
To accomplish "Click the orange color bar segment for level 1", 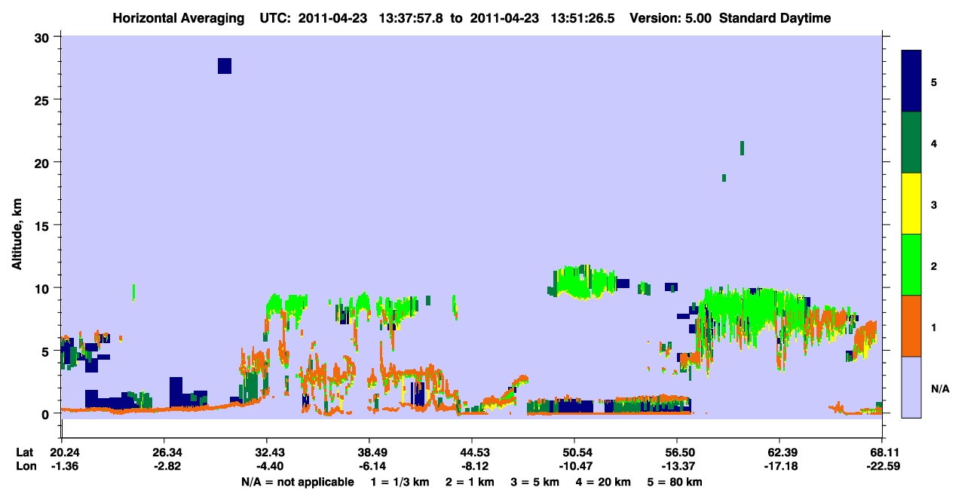I will (911, 326).
